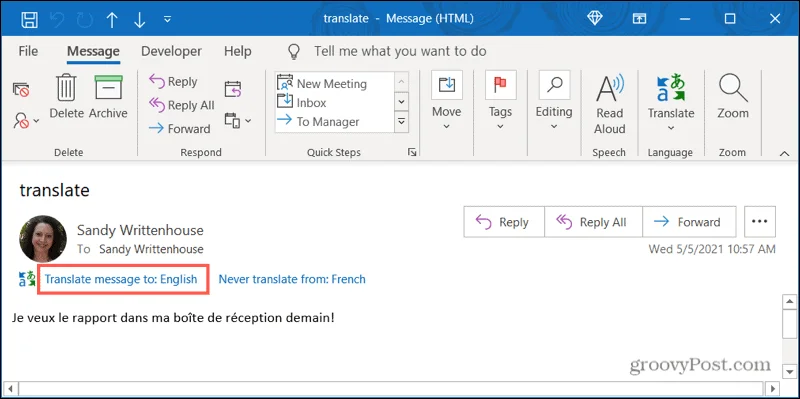This screenshot has width=800, height=399.
Task: Open the Editing dropdown
Action: (x=554, y=101)
